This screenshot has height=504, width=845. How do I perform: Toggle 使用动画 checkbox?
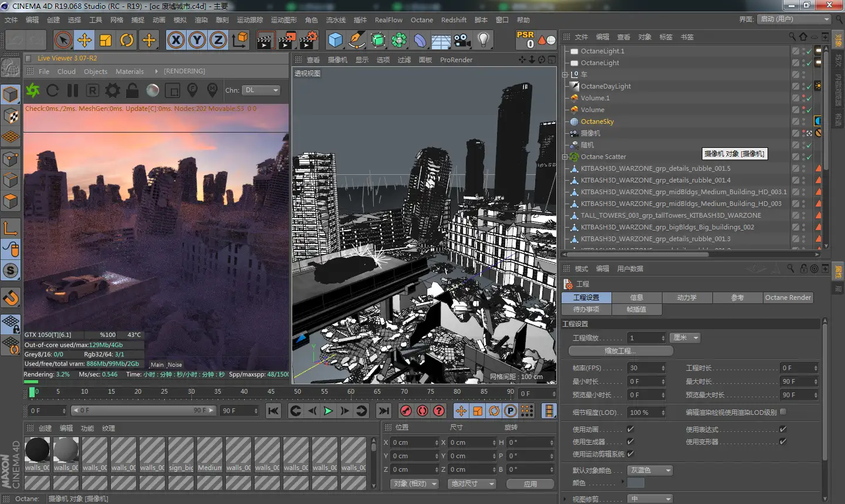coord(630,429)
